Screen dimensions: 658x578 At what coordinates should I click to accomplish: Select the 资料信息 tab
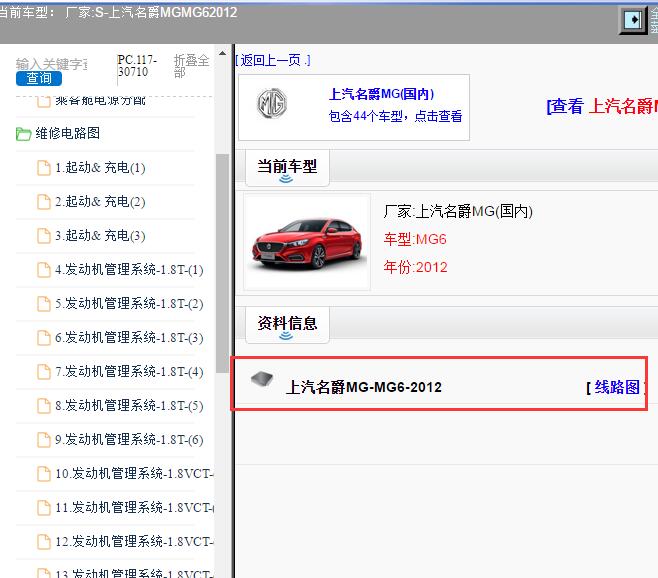287,325
